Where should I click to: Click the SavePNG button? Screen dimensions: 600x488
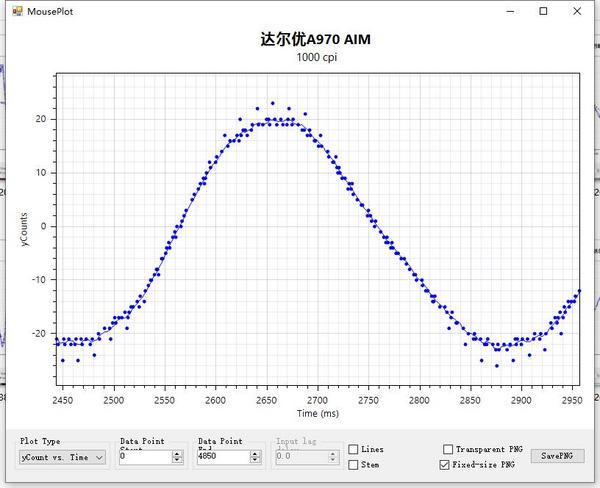[557, 456]
